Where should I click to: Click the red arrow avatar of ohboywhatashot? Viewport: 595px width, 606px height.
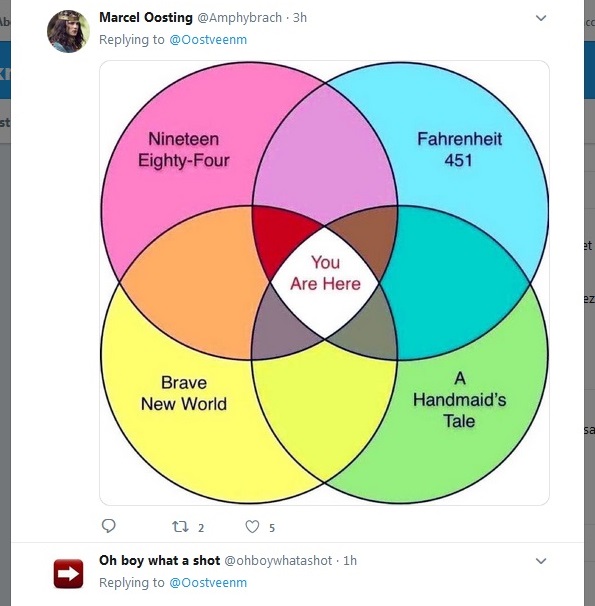(x=68, y=574)
